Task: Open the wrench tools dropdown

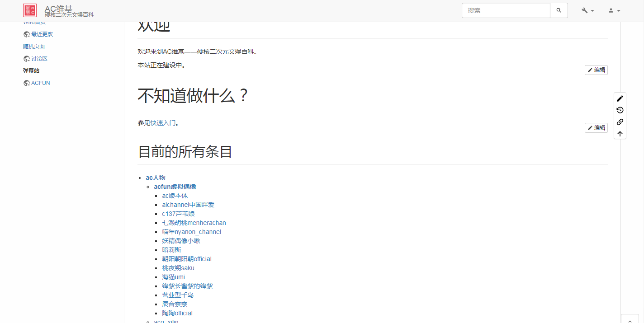Action: pos(588,10)
